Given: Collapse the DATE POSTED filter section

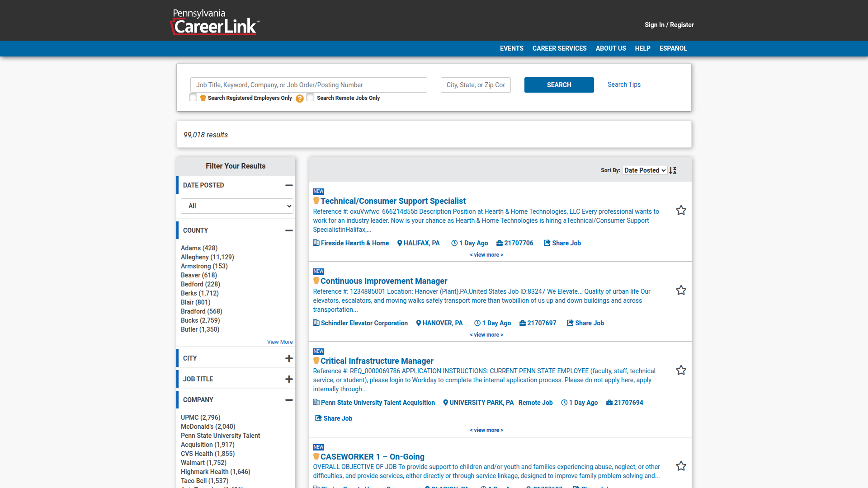Looking at the screenshot, I should pyautogui.click(x=289, y=185).
